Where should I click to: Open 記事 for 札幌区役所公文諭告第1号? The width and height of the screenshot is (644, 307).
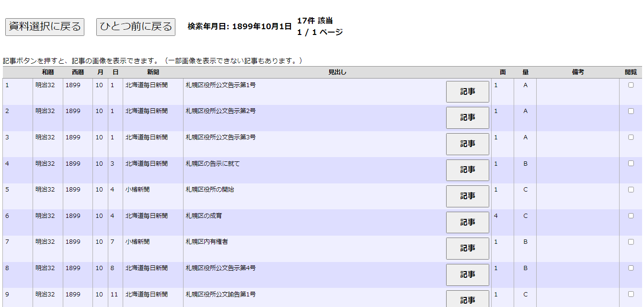pos(468,299)
